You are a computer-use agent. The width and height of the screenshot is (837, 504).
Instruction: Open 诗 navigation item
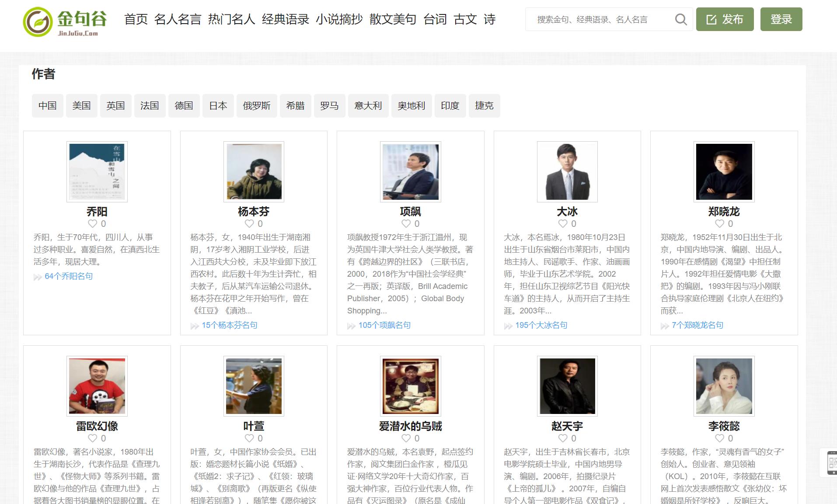pyautogui.click(x=490, y=19)
